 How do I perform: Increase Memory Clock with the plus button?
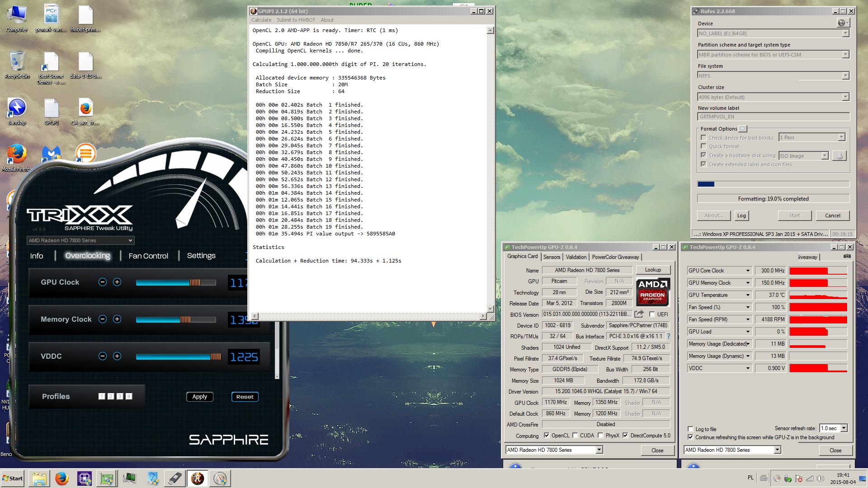coord(117,319)
